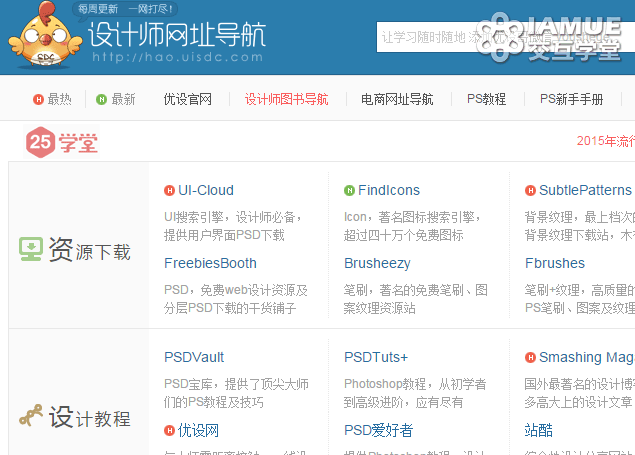Select the 资源下载 category heading
This screenshot has width=635, height=455.
[89, 250]
